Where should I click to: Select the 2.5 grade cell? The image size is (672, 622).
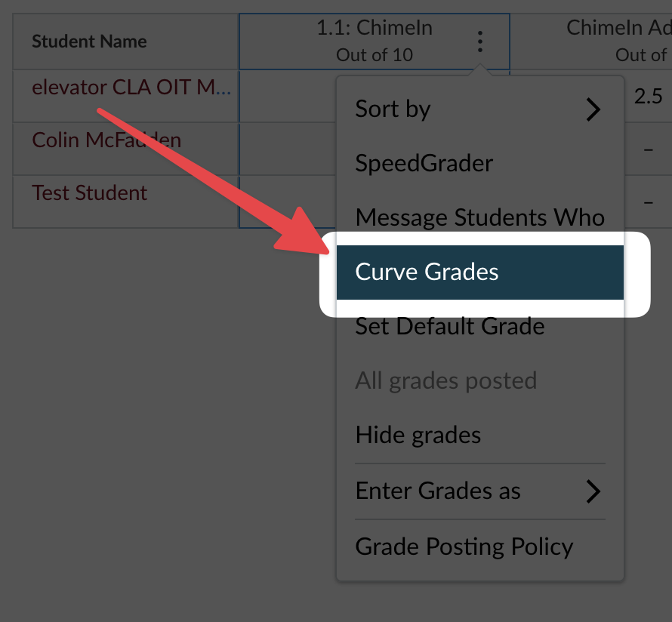click(647, 96)
